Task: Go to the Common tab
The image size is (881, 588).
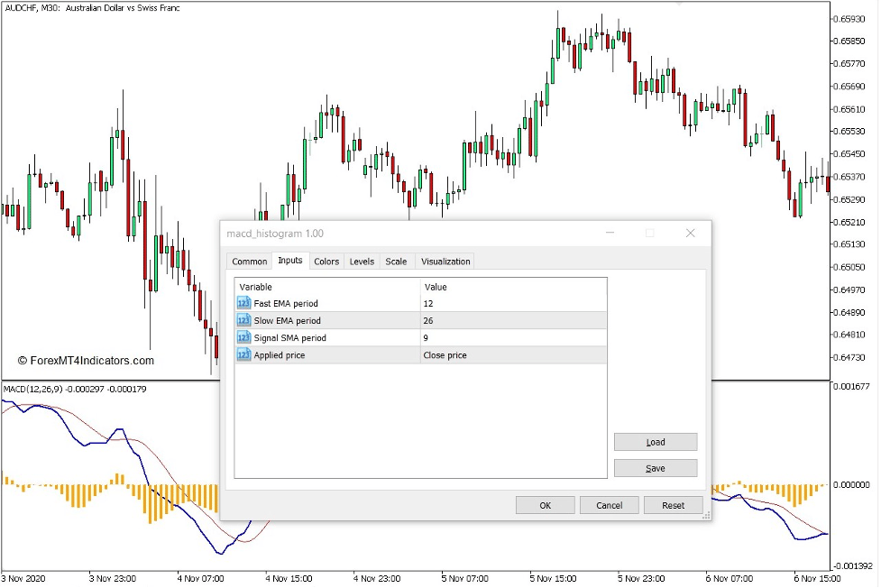Action: 249,261
